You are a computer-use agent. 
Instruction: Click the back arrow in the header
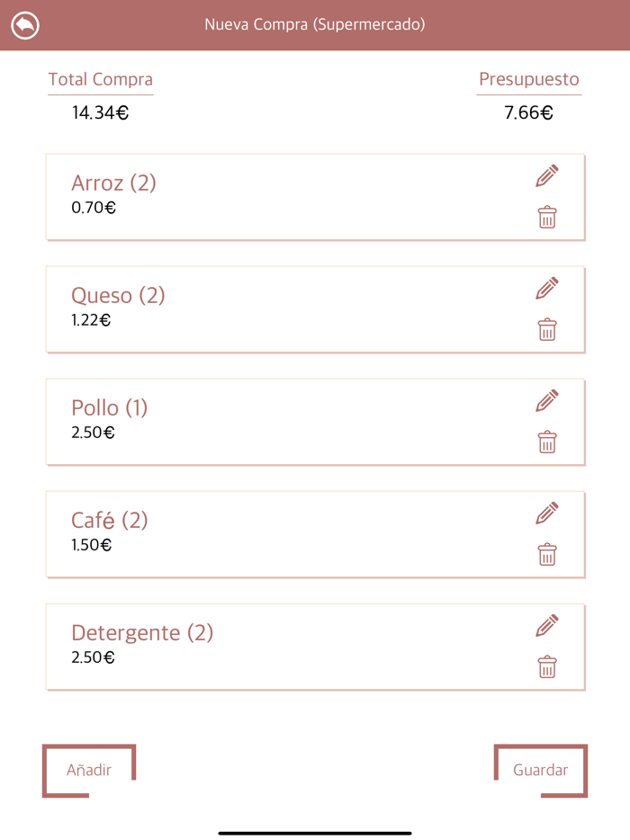25,25
